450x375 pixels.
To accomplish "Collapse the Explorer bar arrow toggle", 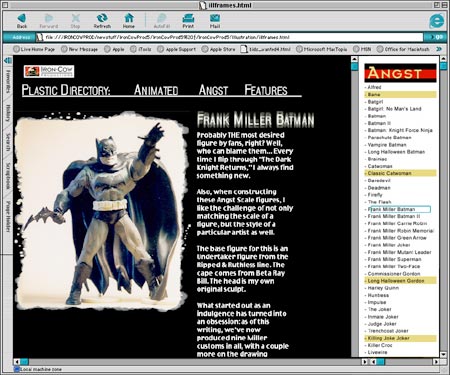I will (8, 60).
